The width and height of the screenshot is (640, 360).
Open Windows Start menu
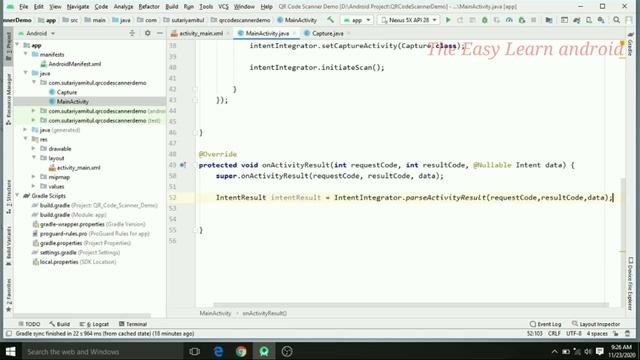(x=10, y=351)
